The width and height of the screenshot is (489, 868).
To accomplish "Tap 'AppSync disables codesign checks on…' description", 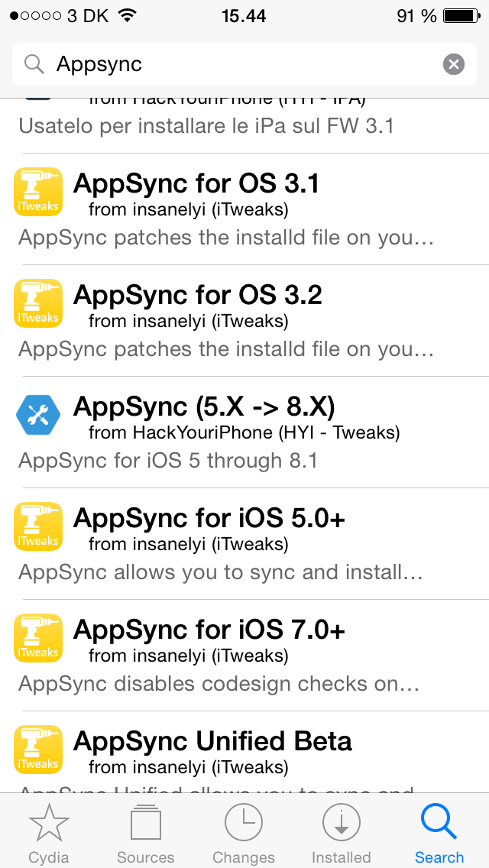I will coord(219,684).
